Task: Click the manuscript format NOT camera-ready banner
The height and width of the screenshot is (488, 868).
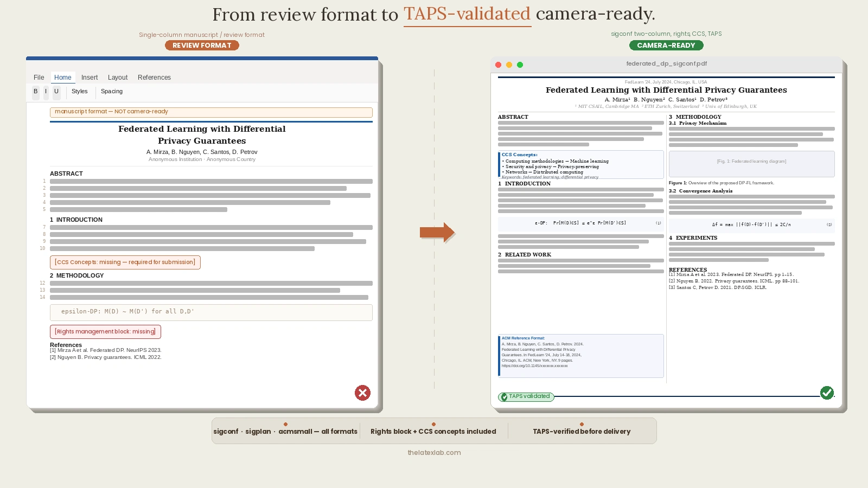Action: (211, 112)
